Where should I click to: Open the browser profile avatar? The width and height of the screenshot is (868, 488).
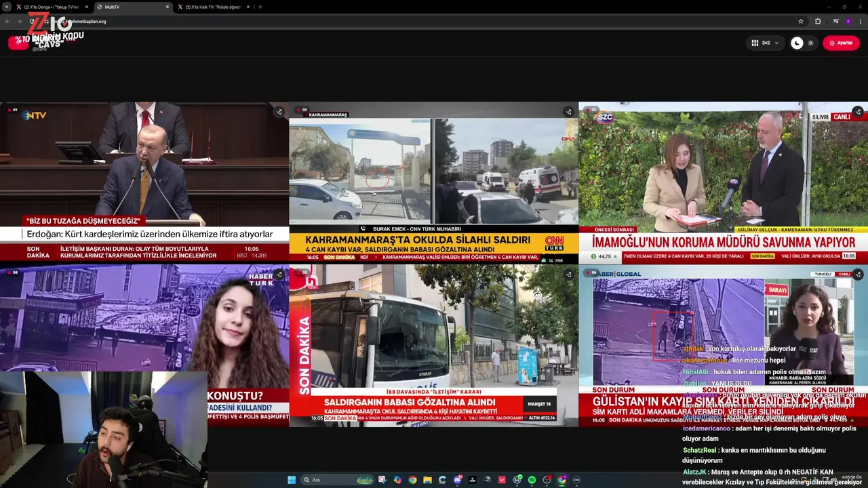click(848, 21)
